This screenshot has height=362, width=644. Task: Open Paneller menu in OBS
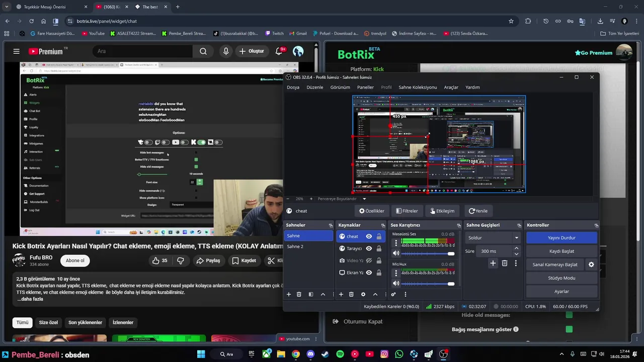coord(366,87)
